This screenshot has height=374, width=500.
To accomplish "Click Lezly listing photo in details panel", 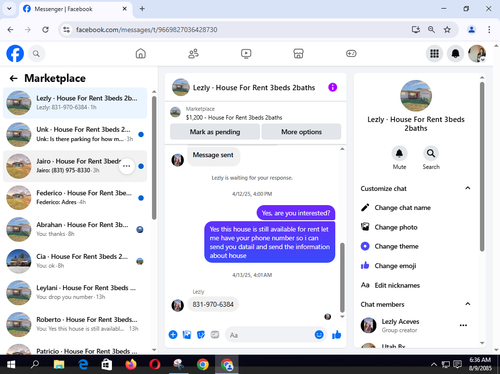I will pos(416,96).
